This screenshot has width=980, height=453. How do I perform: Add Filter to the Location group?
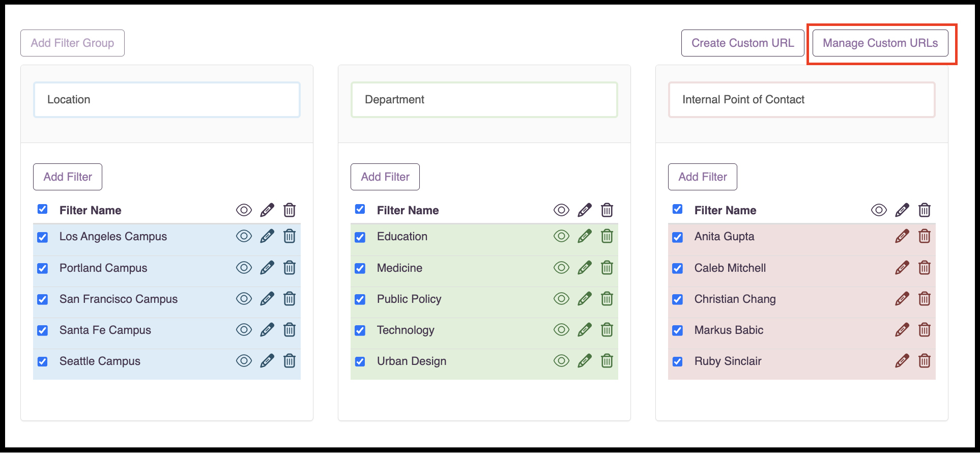[68, 177]
